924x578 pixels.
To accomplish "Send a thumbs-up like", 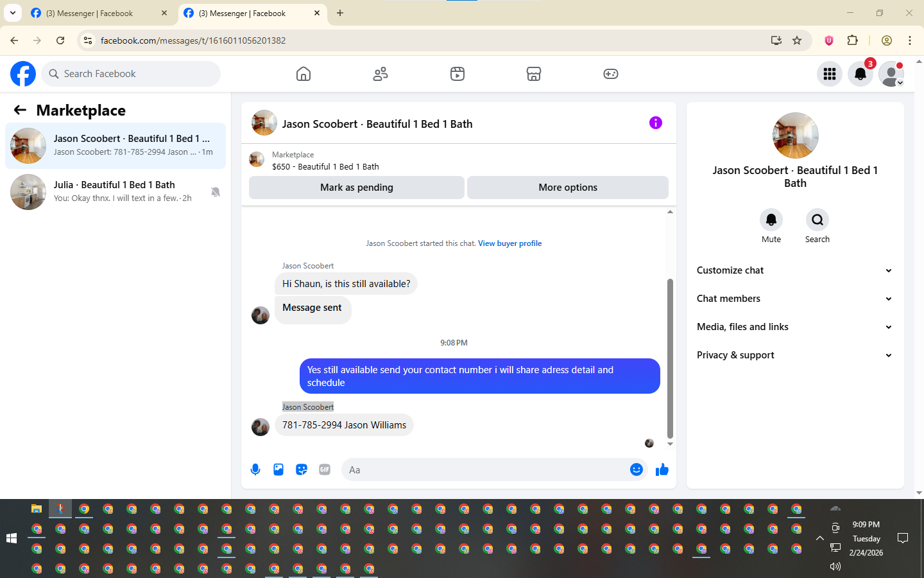I will pos(662,470).
